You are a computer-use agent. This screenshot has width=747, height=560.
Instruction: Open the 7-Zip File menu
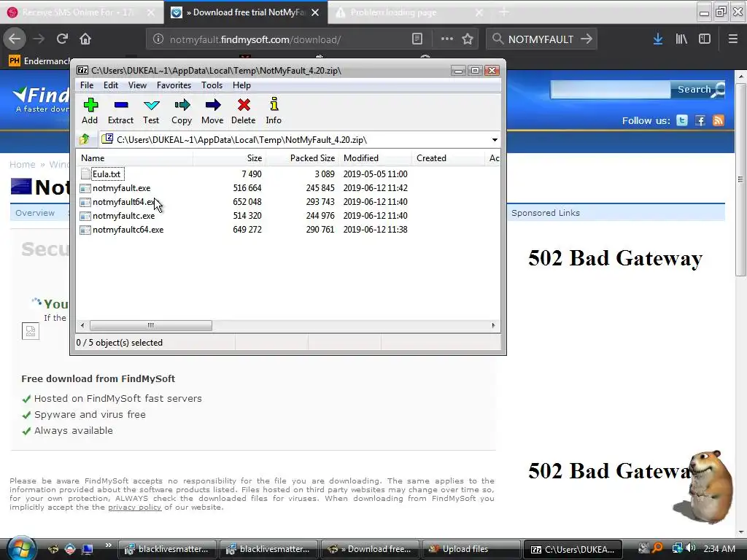tap(87, 85)
